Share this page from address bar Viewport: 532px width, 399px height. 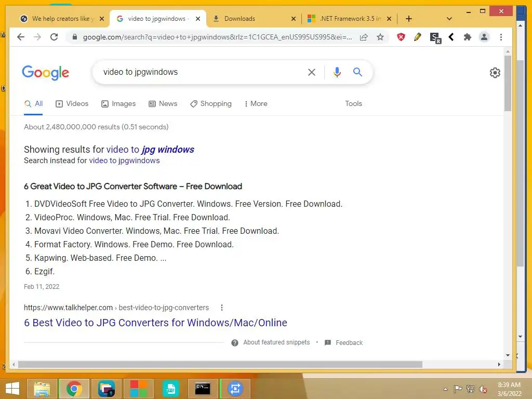(364, 37)
